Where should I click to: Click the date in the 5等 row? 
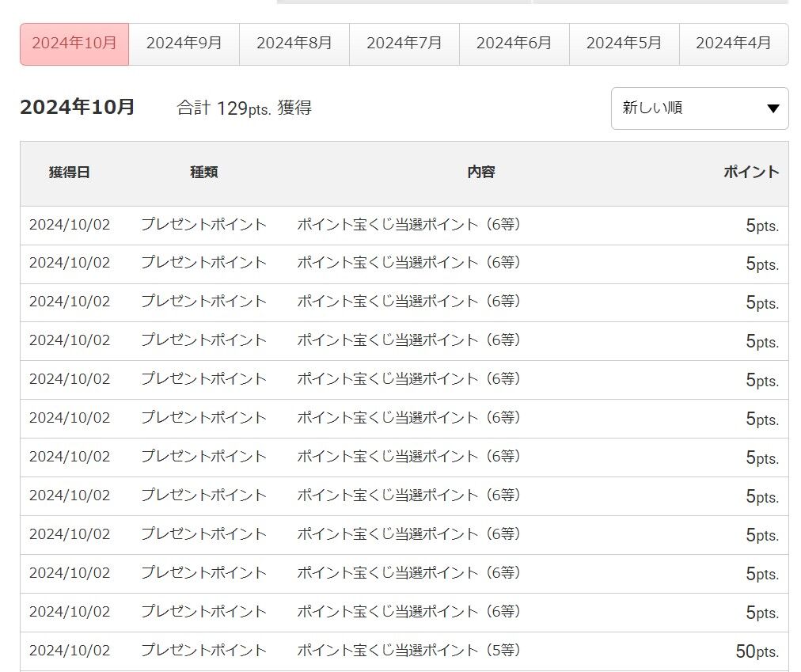click(x=70, y=651)
